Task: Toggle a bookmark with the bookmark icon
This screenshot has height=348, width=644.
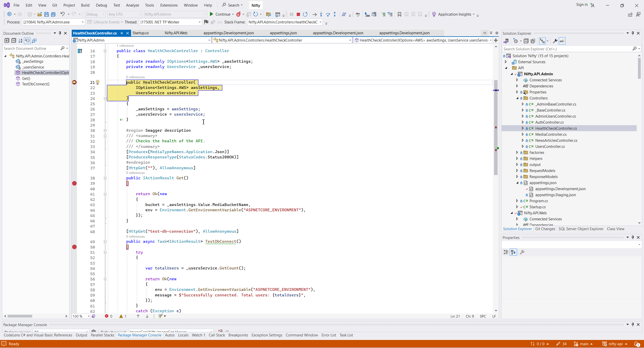Action: [x=399, y=14]
